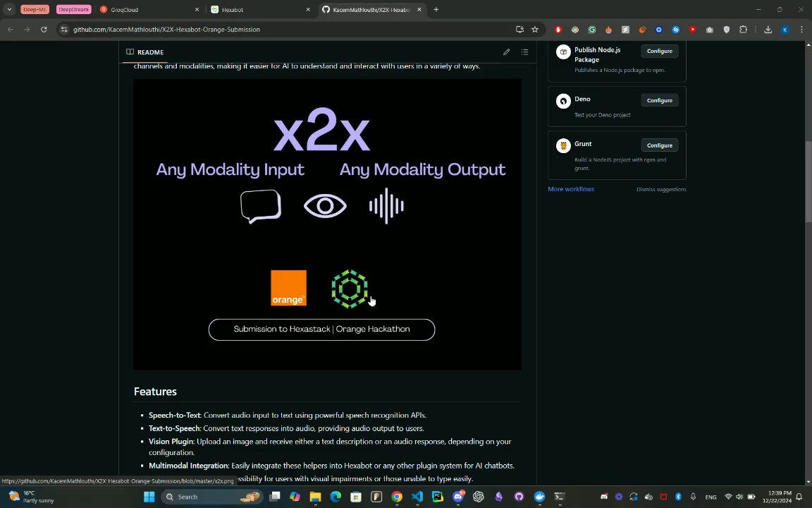Open the camera screenshot extension icon
This screenshot has width=812, height=508.
coord(710,30)
